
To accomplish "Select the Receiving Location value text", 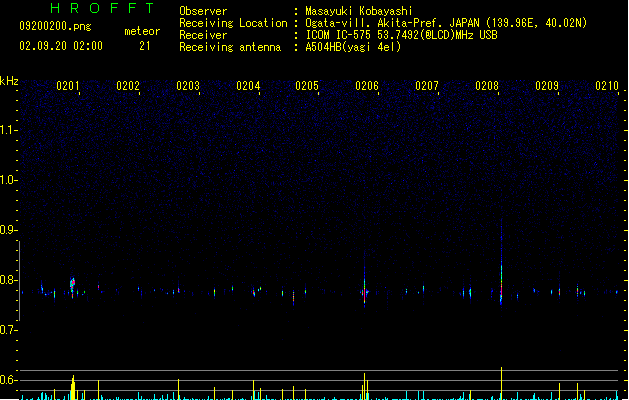I will [446, 23].
